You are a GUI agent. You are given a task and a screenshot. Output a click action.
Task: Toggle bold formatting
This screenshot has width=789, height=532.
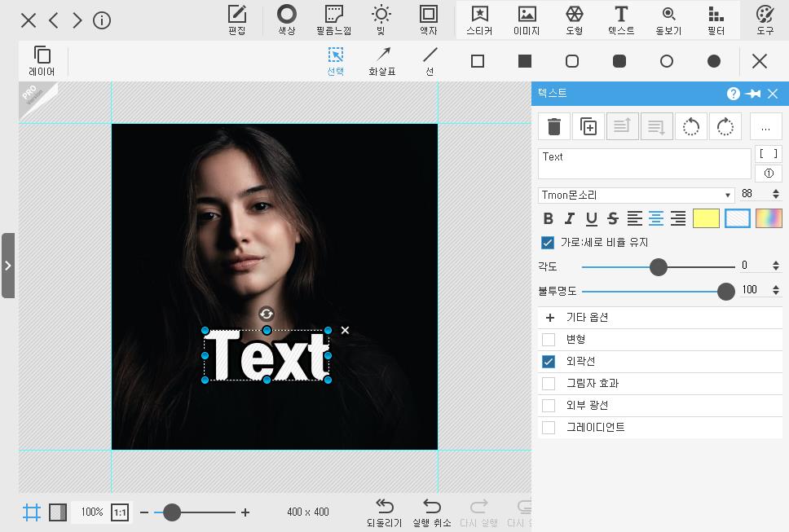548,218
